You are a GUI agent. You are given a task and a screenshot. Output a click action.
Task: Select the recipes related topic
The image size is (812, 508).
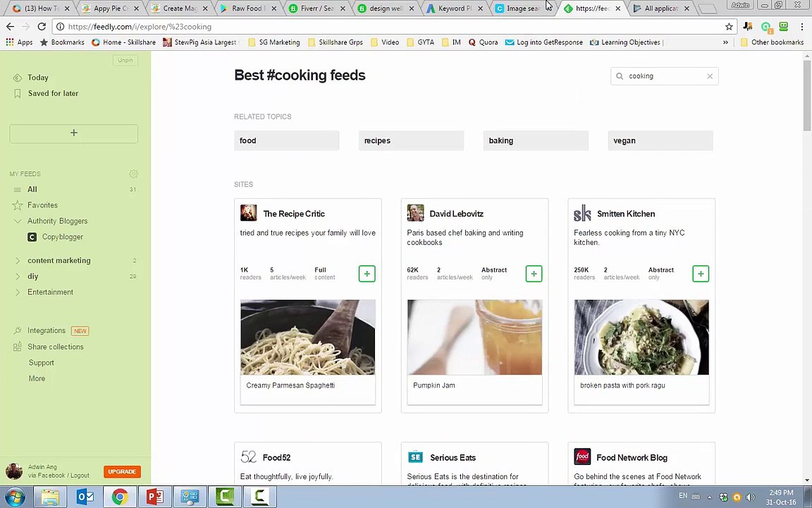click(411, 140)
